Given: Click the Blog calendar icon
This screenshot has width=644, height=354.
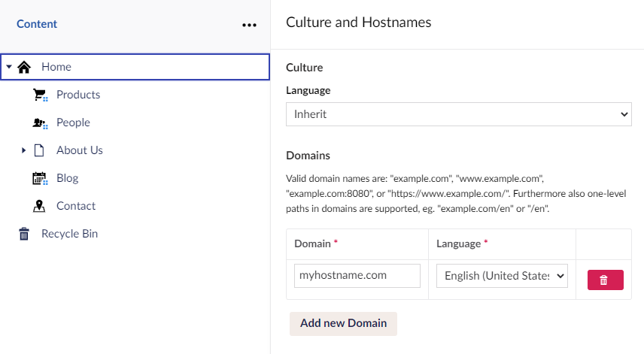Looking at the screenshot, I should click(40, 178).
